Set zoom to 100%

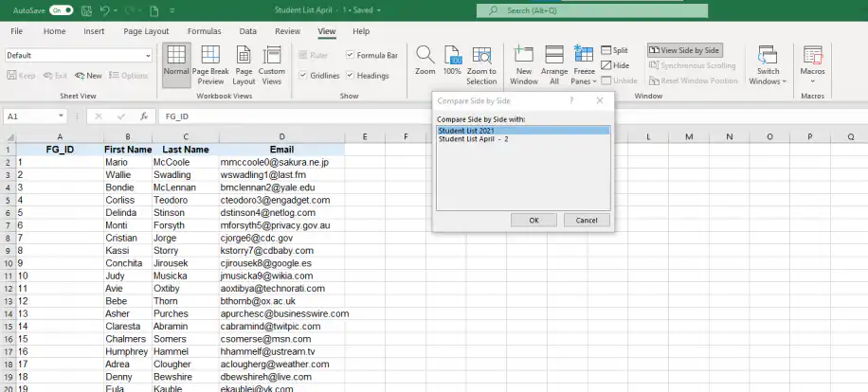click(x=452, y=61)
